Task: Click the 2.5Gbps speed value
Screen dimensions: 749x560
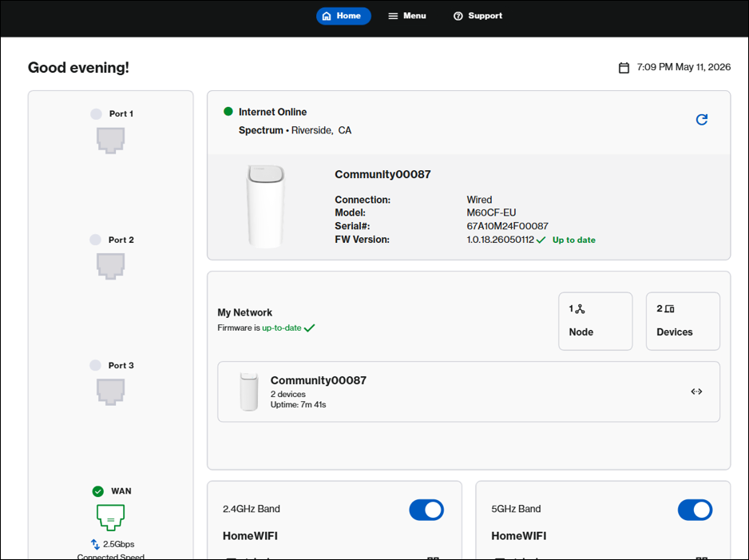Action: (118, 544)
